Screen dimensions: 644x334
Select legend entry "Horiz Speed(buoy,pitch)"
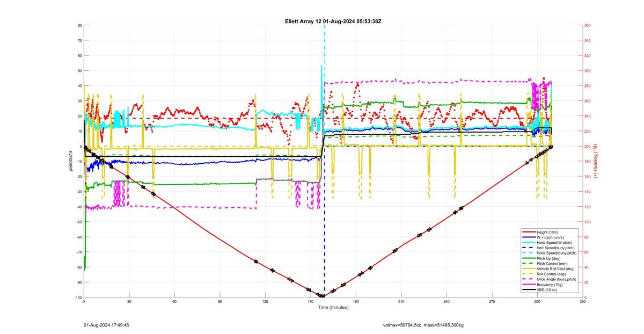coord(557,253)
